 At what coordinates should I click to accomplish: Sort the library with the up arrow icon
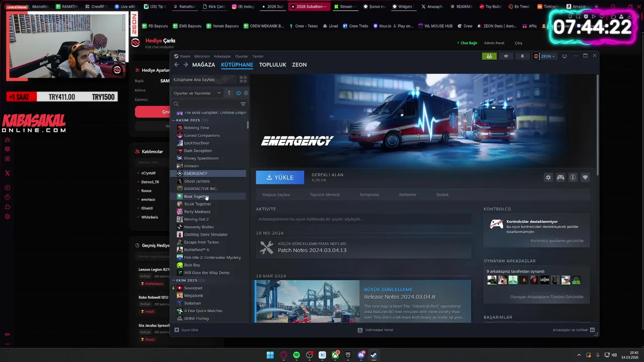229,93
